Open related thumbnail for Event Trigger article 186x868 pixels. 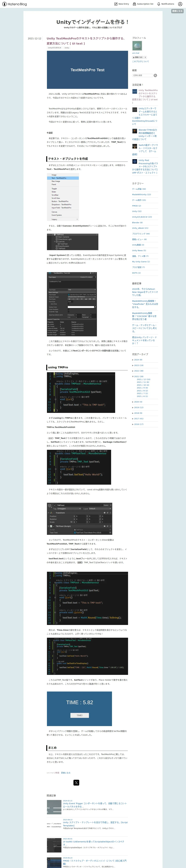point(54,807)
